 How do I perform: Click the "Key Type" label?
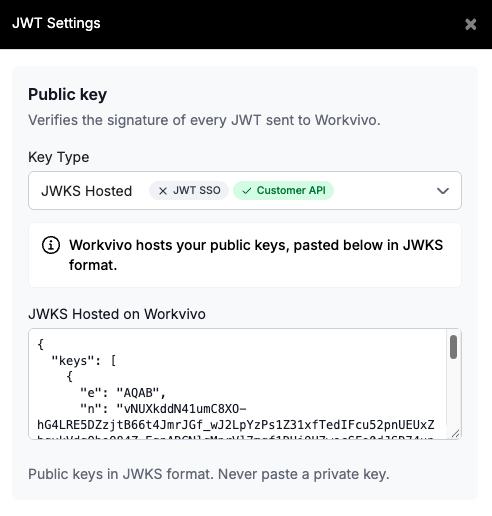click(x=59, y=157)
